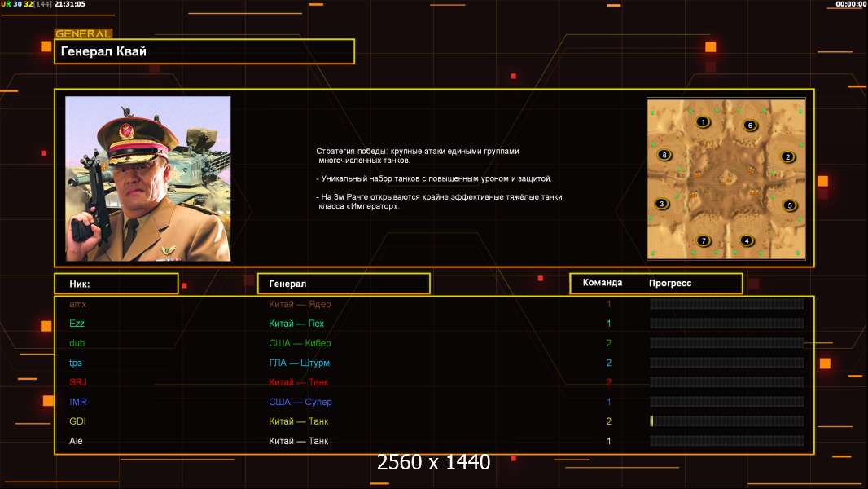This screenshot has width=868, height=489.
Task: Choose start position 4 marker on the map
Action: click(x=747, y=240)
